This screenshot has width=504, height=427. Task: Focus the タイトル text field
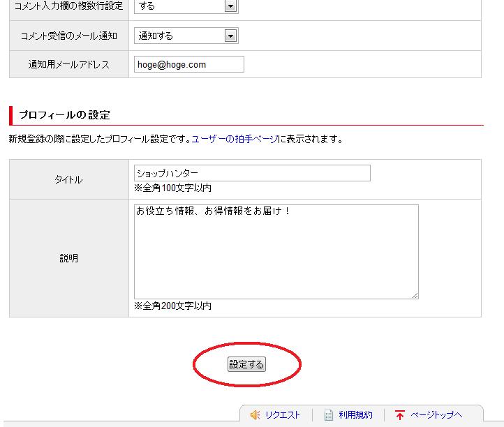(251, 173)
